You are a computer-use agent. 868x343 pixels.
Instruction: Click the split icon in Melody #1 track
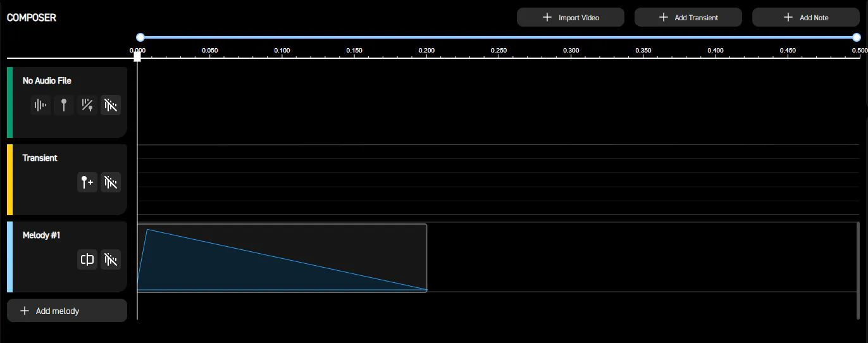point(87,259)
